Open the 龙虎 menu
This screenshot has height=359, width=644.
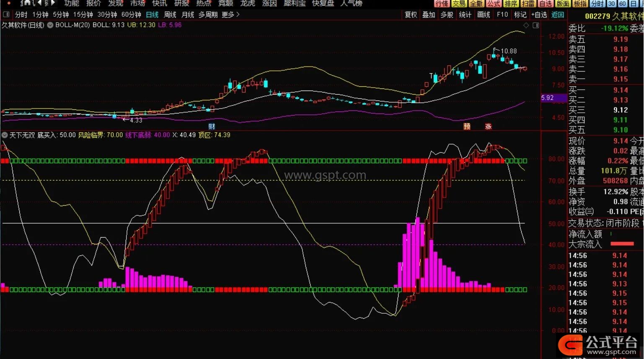248,3
